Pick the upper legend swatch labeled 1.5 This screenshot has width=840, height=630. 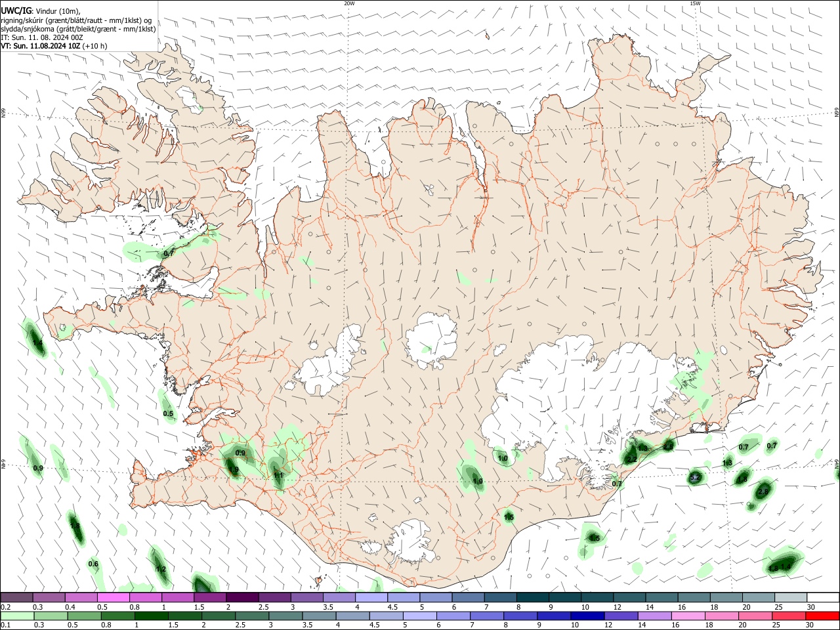(x=211, y=597)
